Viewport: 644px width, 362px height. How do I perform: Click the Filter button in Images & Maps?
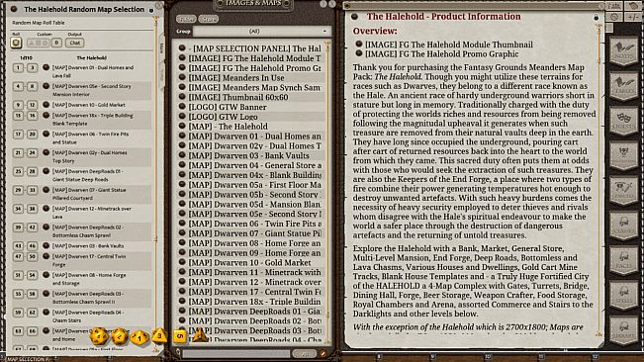click(186, 19)
